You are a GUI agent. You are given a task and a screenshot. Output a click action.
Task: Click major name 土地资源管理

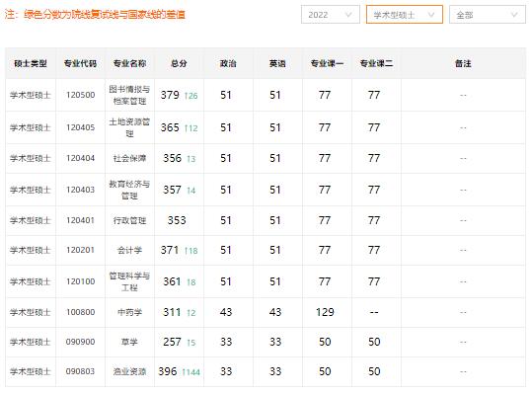[x=129, y=127]
